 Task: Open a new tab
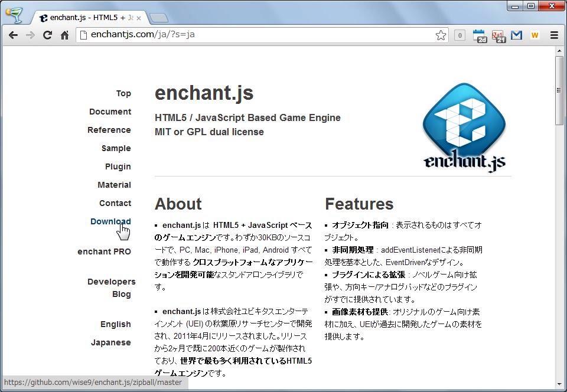158,18
